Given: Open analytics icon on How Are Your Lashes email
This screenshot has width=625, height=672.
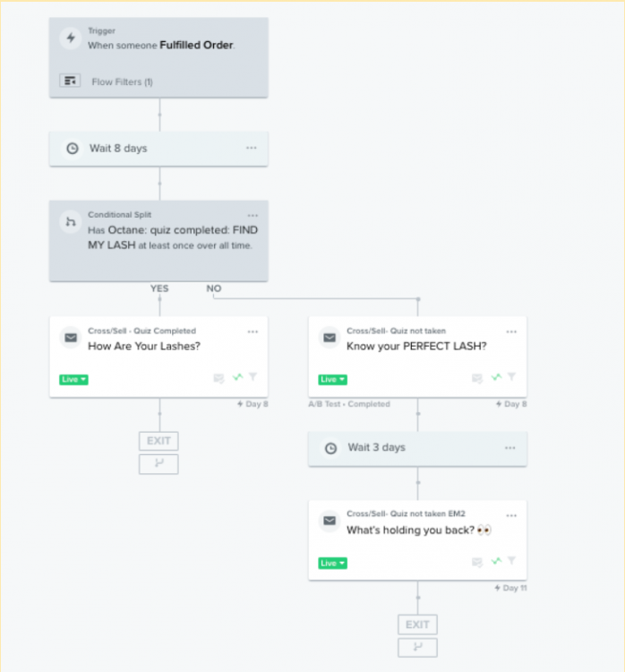Looking at the screenshot, I should 238,377.
